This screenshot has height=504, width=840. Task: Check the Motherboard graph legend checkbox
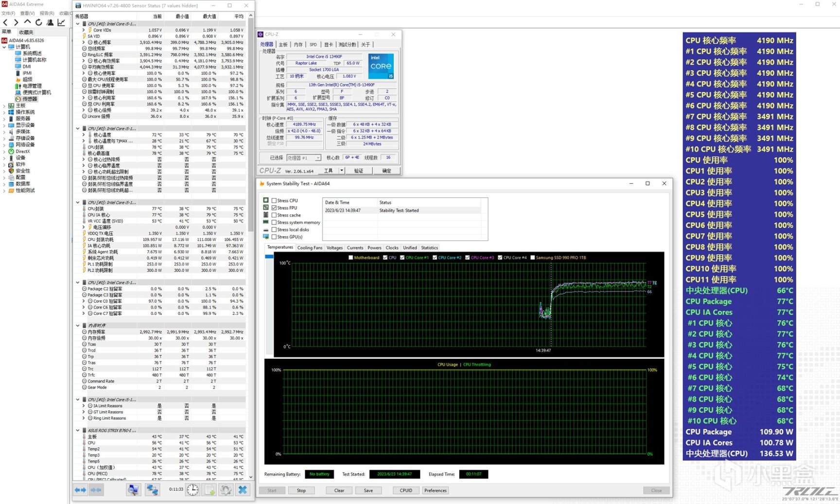point(351,258)
